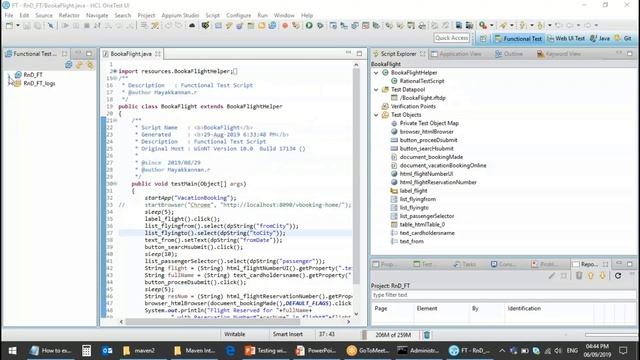The width and height of the screenshot is (640, 360).
Task: Maximize the BookaFlight editor pane
Action: tap(359, 53)
